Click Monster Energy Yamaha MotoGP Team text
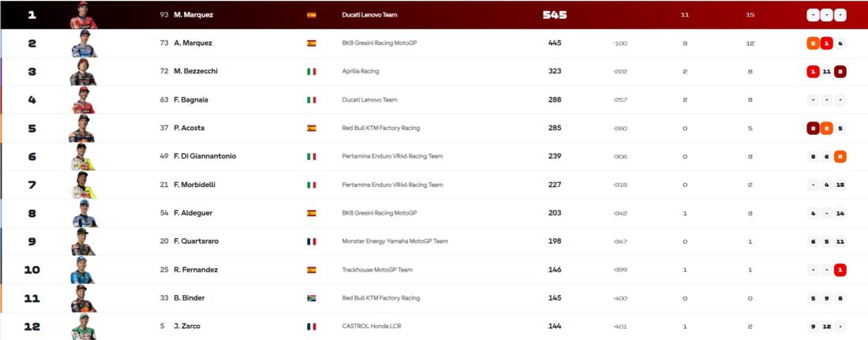Image resolution: width=868 pixels, height=340 pixels. click(x=395, y=241)
